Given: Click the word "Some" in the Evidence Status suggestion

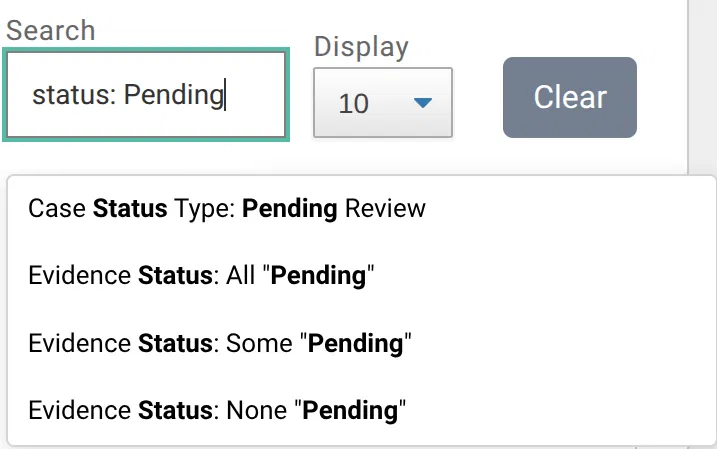Looking at the screenshot, I should click(259, 343).
